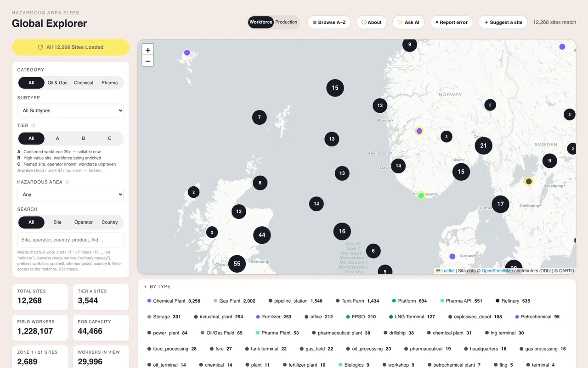Viewport: 588px width, 368px height.
Task: Open the cluster marker showing 17 sites
Action: tap(500, 204)
